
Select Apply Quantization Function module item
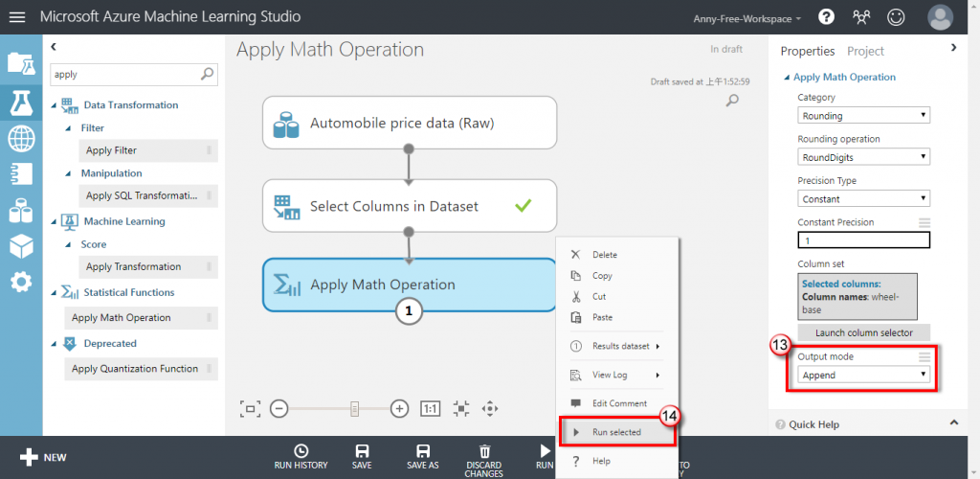click(142, 369)
